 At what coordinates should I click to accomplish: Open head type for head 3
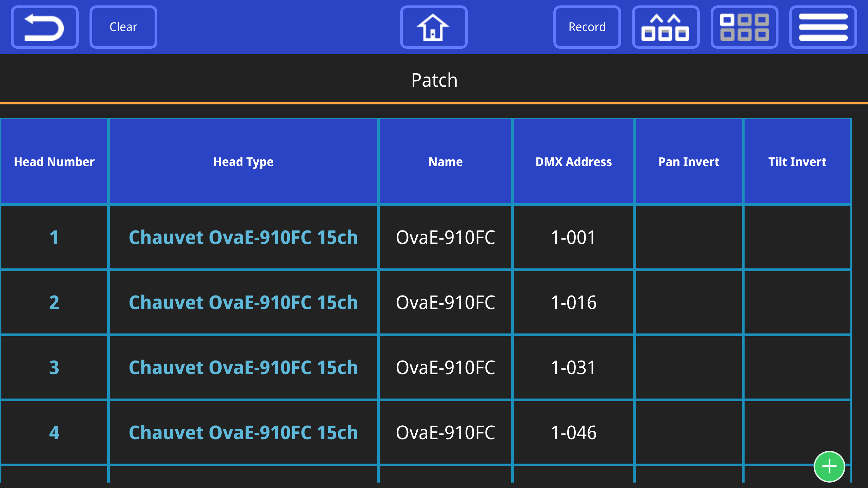tap(243, 367)
